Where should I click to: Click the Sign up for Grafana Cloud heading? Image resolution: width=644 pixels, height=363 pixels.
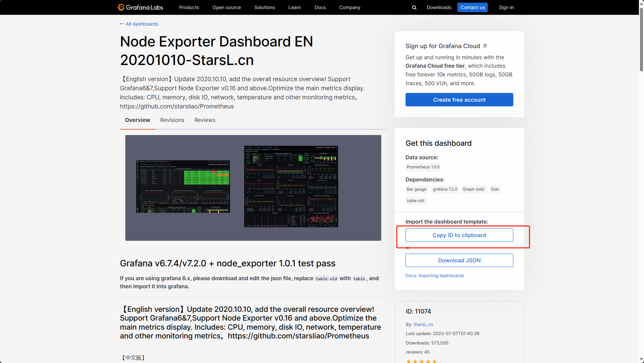443,46
